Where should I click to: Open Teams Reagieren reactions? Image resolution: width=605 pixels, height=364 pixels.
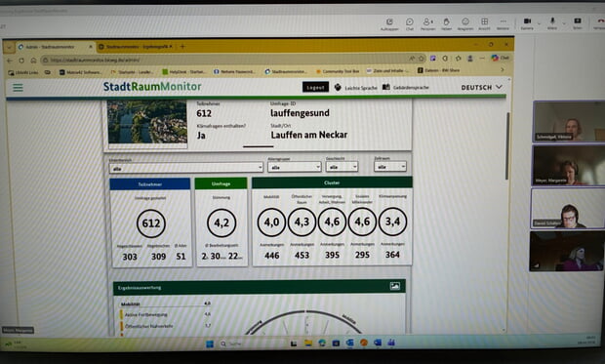(465, 24)
